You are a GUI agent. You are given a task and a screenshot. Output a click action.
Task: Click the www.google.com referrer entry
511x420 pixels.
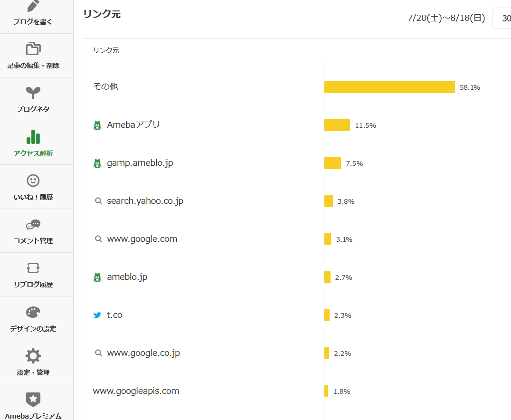tap(142, 239)
